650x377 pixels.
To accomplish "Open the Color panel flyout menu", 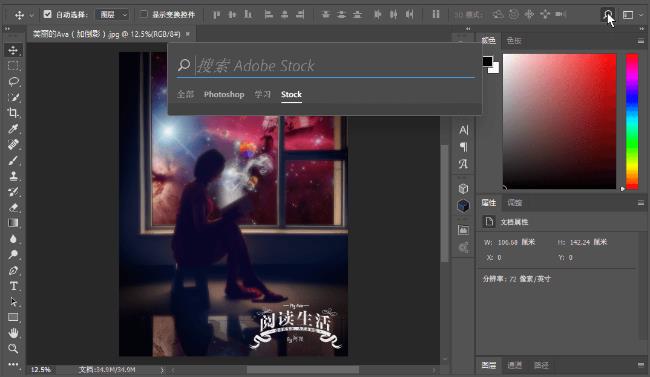I will click(x=640, y=41).
